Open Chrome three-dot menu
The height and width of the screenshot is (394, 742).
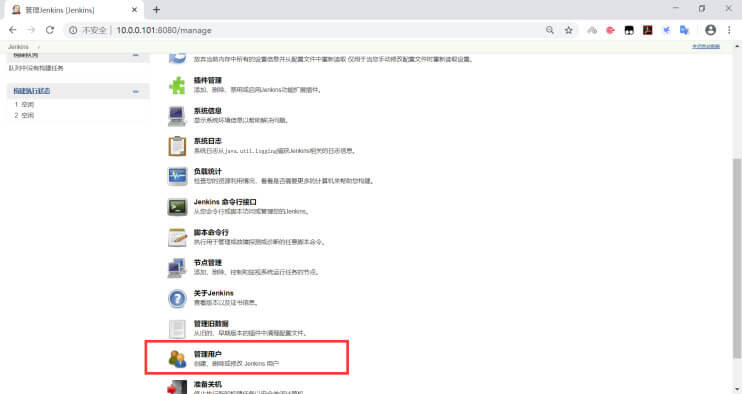coord(729,30)
